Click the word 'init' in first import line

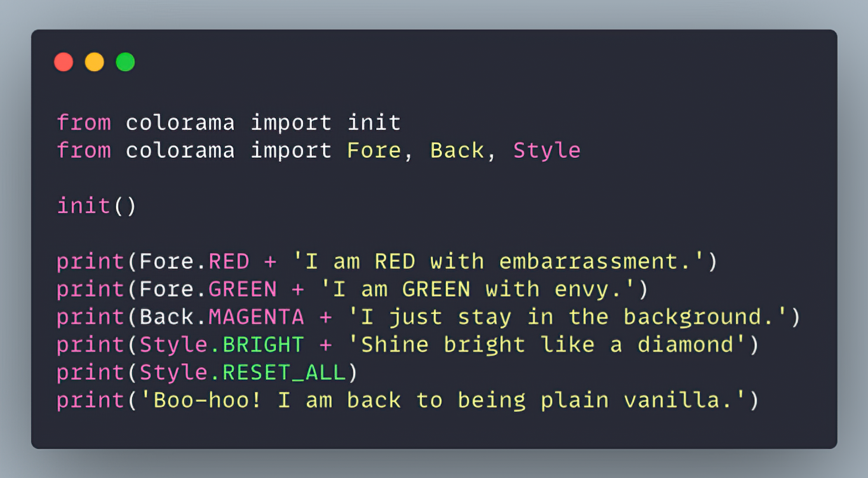(374, 123)
